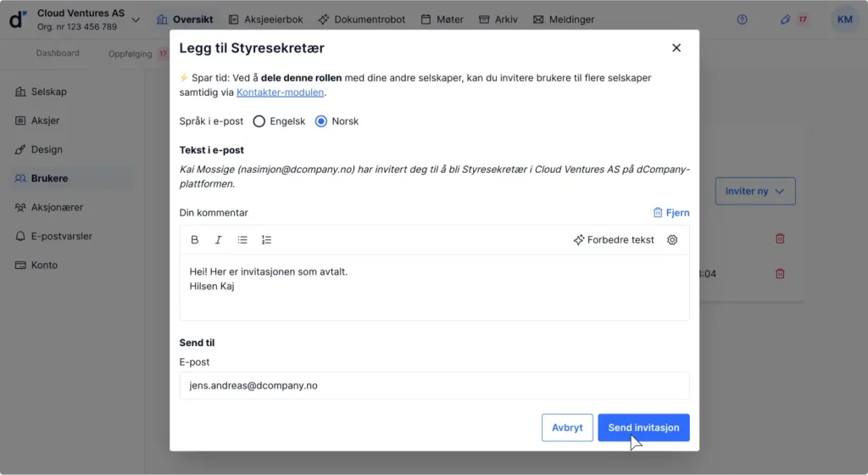Screen dimensions: 868x475
Task: Open the KM user avatar menu
Action: click(x=844, y=20)
